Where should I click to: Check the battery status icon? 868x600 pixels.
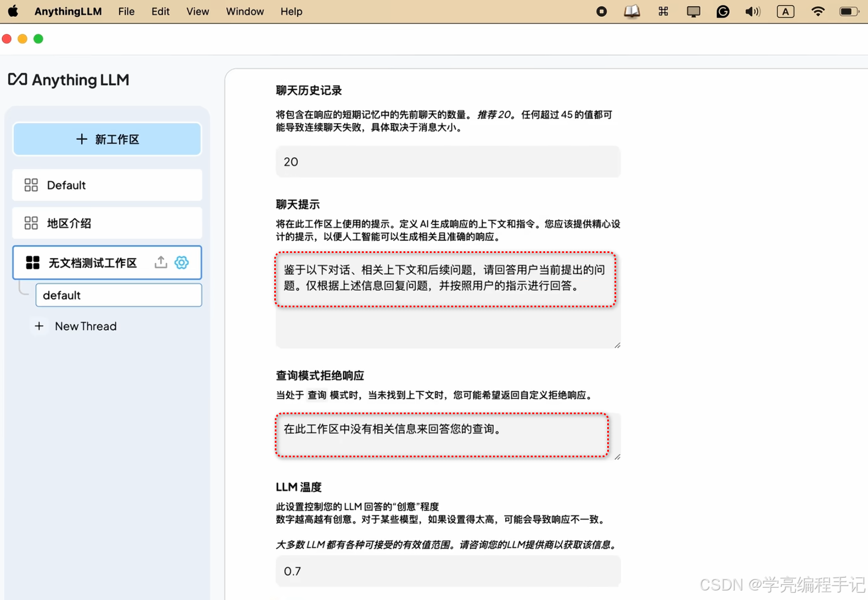849,11
